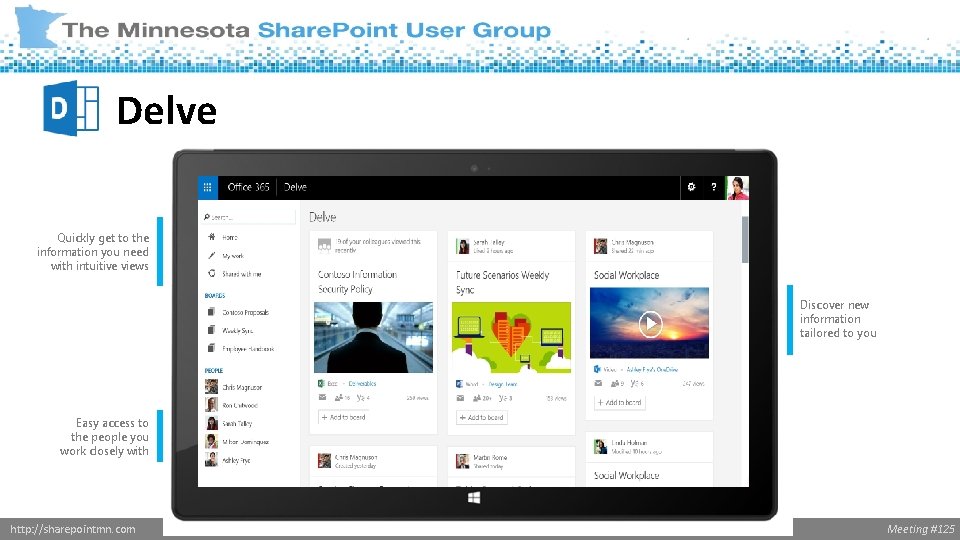Click Martin Rome's avatar on lower card
The height and width of the screenshot is (540, 960).
click(x=463, y=461)
